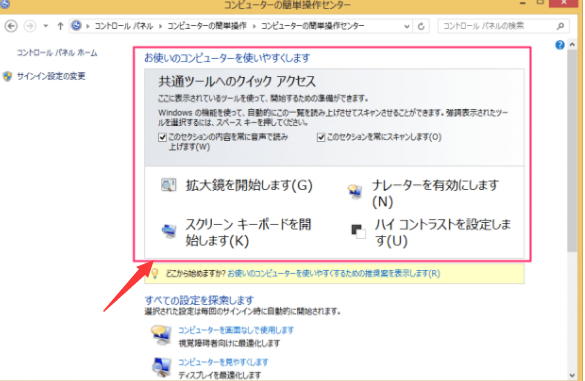This screenshot has height=381, width=585.
Task: Toggle このセクションの内容を常に音声で読み上げます checkbox
Action: (162, 137)
